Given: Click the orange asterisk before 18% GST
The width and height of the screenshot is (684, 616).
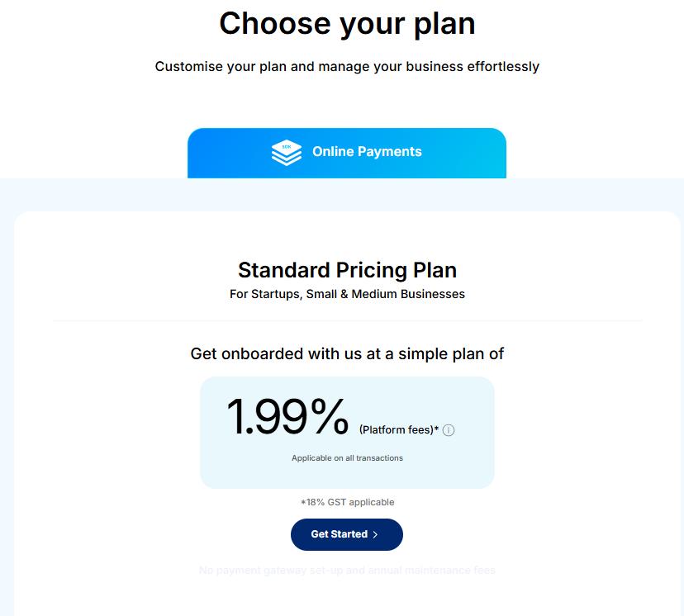Looking at the screenshot, I should [303, 501].
